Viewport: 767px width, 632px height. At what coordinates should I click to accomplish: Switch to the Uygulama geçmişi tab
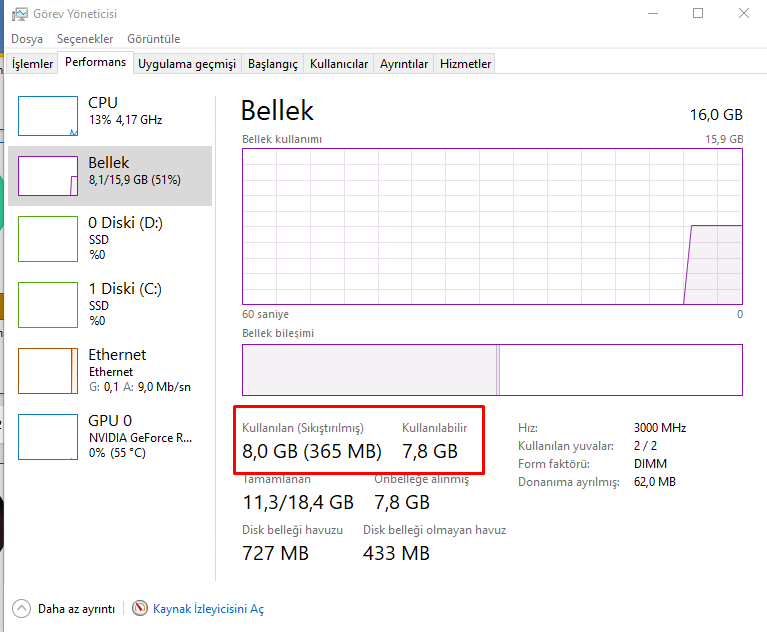click(187, 64)
